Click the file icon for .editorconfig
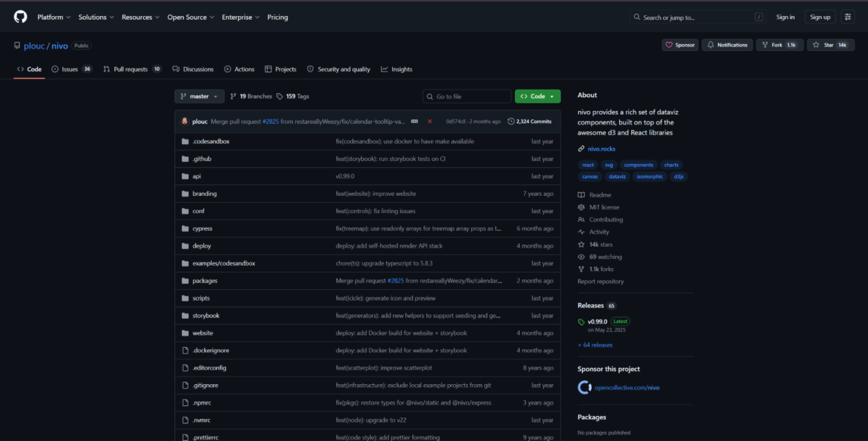 tap(185, 368)
